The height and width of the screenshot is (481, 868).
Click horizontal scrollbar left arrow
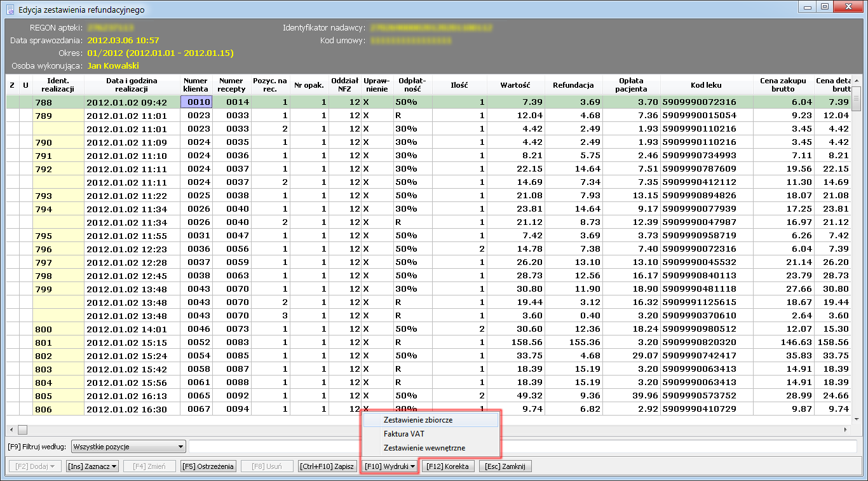tap(11, 430)
